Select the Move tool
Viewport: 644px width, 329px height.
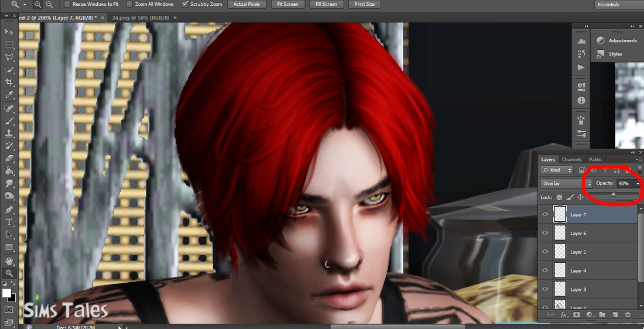[x=9, y=32]
